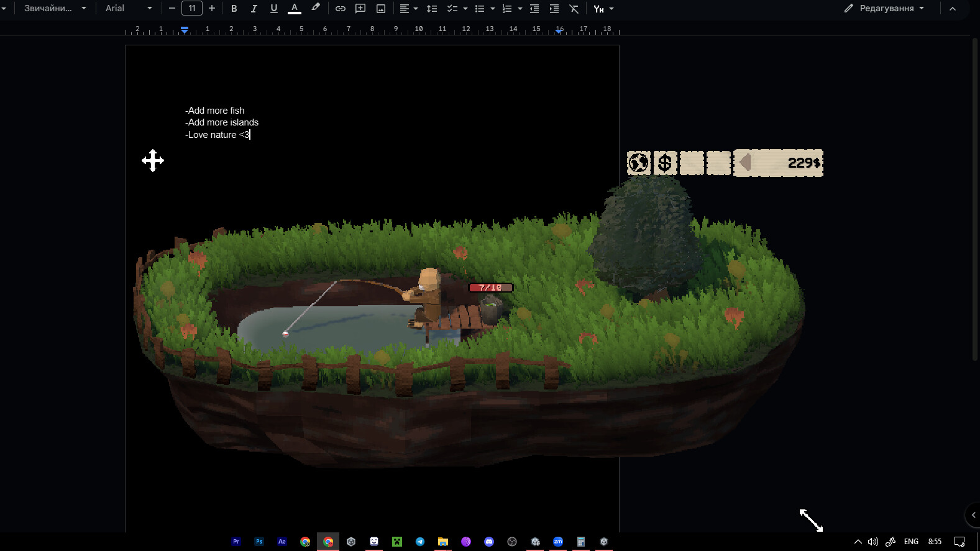Open Adobe After Effects from taskbar
980x551 pixels.
point(282,542)
